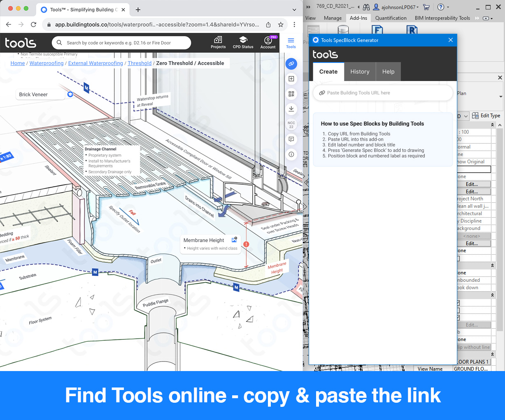The height and width of the screenshot is (420, 505).
Task: Click the tools logo in browser page
Action: pos(21,42)
